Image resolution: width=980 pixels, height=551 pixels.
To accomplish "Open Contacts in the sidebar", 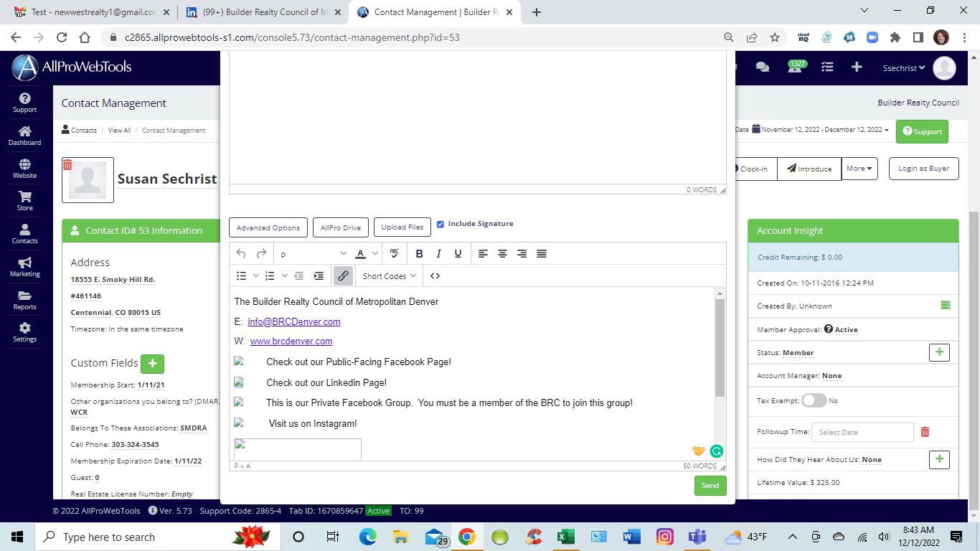I will [25, 234].
